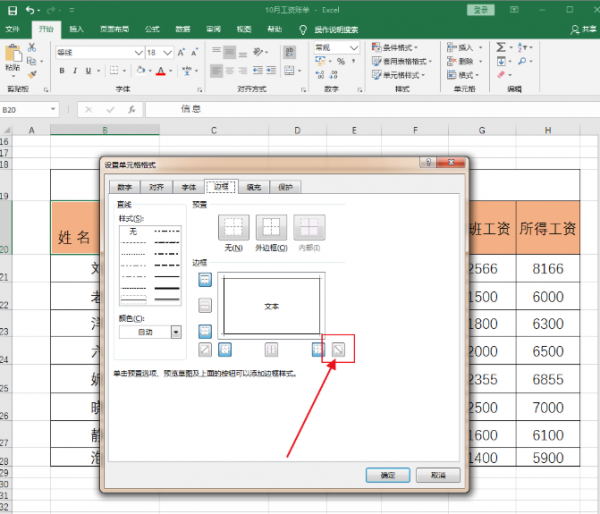Screen dimensions: 600x514
Task: Toggle Underline formatting
Action: coord(88,71)
